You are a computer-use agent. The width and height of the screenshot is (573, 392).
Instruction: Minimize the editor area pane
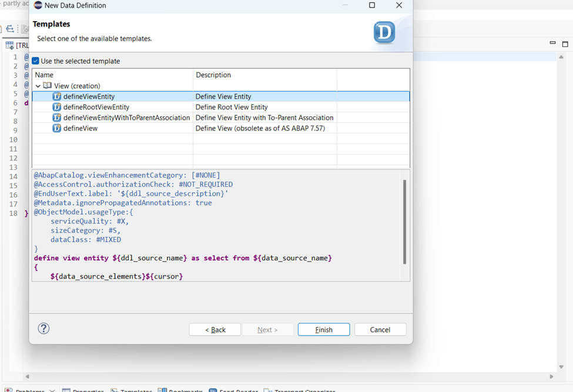pyautogui.click(x=552, y=43)
